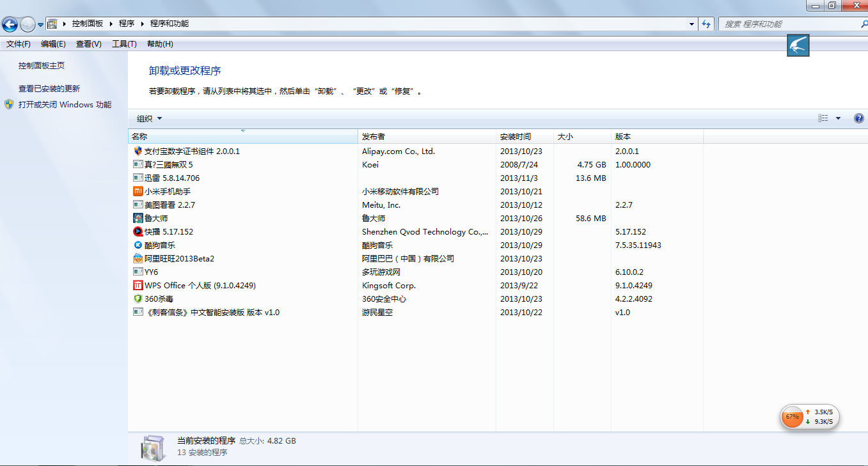The height and width of the screenshot is (466, 868).
Task: Click the 控制面板主页 link
Action: tap(42, 66)
